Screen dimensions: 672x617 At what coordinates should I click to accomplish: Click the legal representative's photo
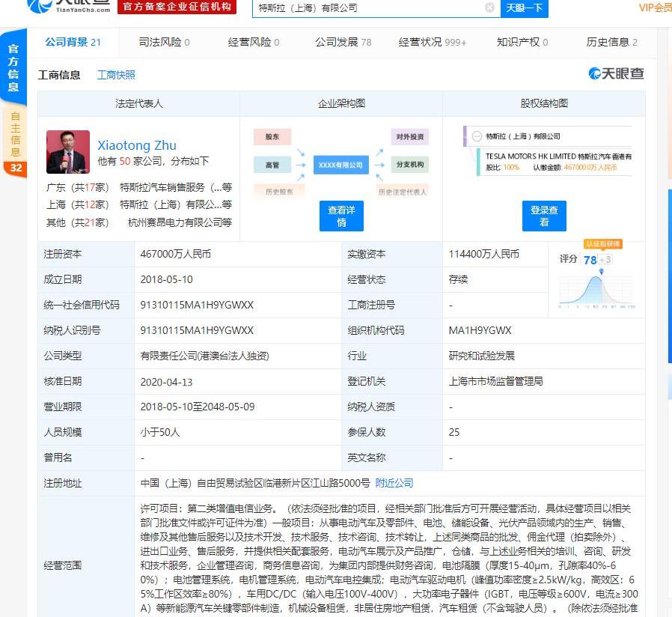click(x=67, y=152)
